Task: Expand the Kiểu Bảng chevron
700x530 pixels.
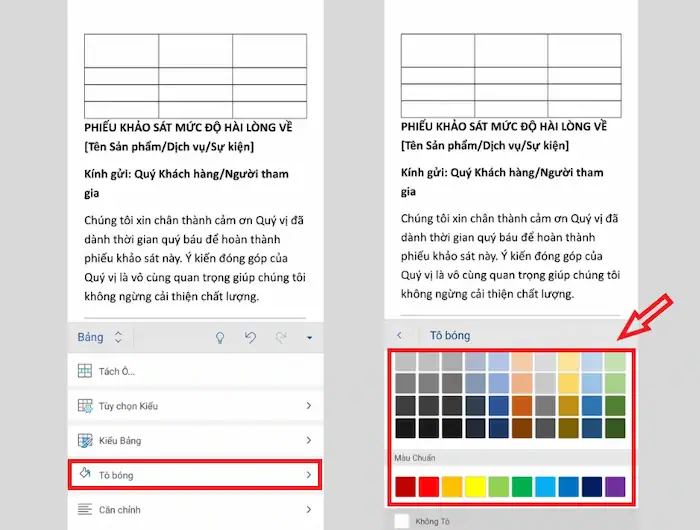Action: (x=308, y=440)
